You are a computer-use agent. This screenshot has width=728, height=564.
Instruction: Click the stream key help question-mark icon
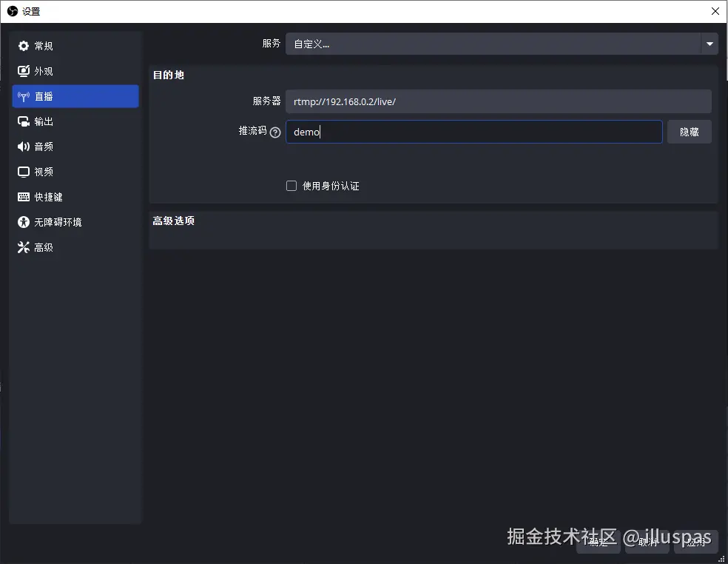coord(275,132)
